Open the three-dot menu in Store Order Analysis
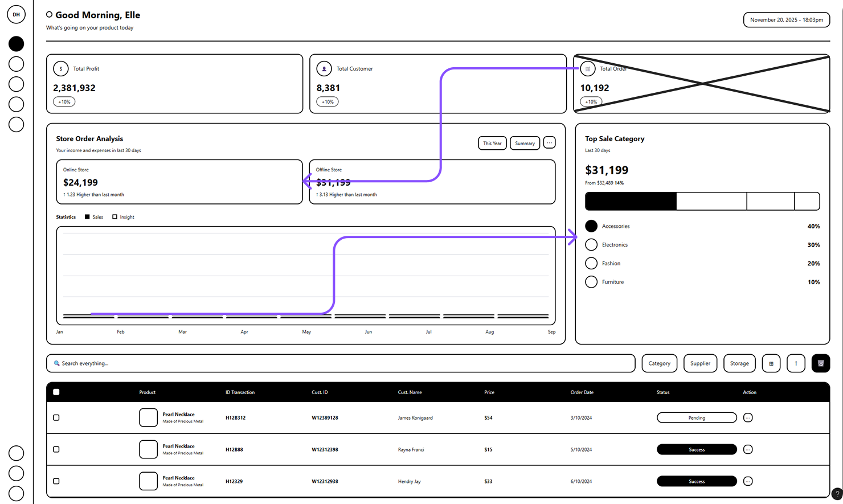 click(549, 143)
